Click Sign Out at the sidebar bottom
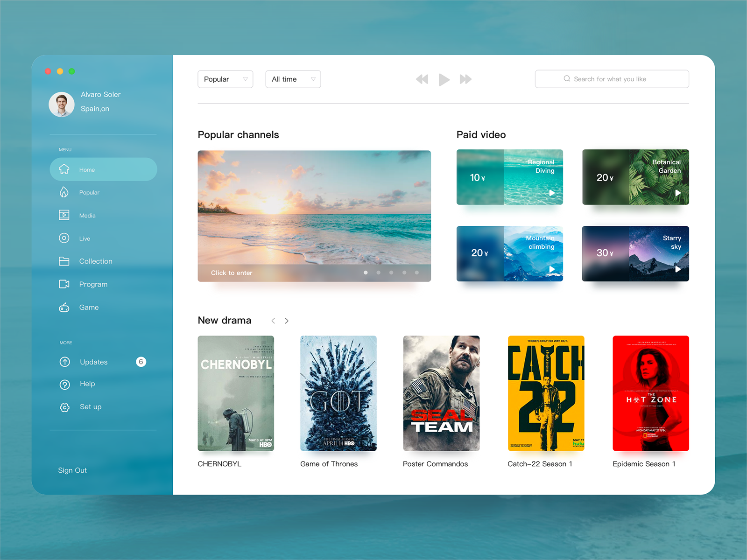This screenshot has height=560, width=747. (72, 470)
